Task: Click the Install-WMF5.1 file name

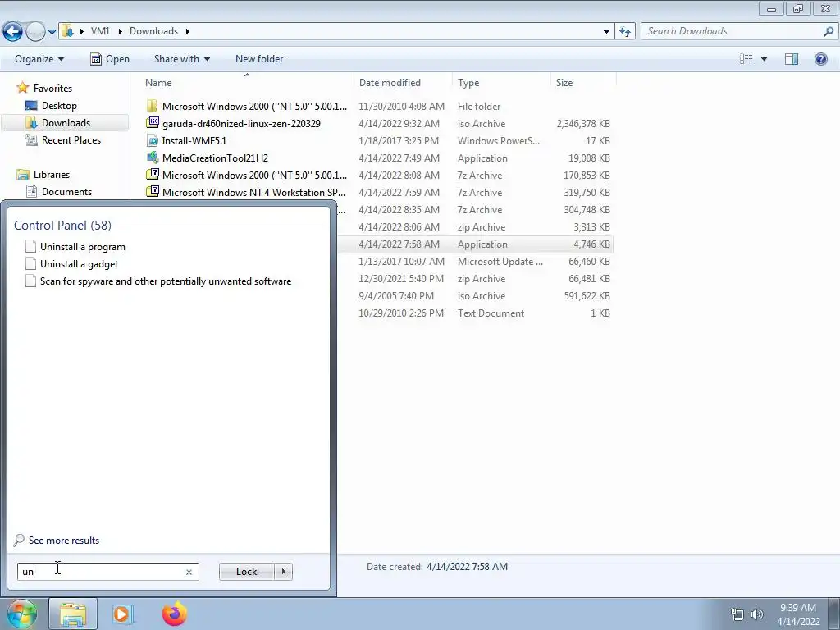Action: point(194,141)
